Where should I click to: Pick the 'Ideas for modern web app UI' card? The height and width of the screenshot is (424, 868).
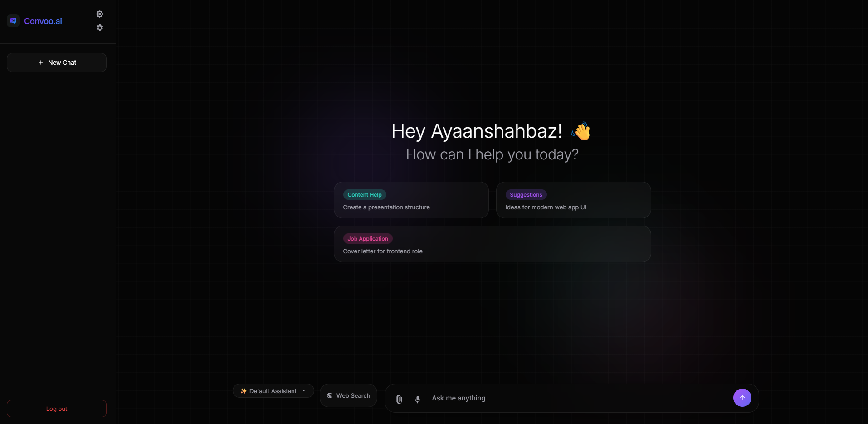tap(574, 200)
